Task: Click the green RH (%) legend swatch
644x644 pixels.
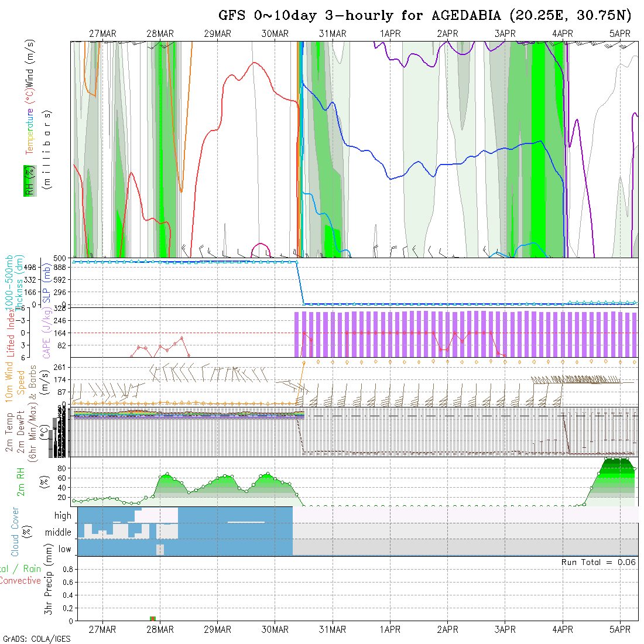Action: 28,180
